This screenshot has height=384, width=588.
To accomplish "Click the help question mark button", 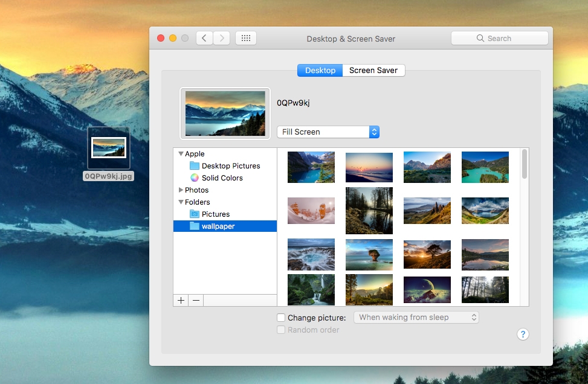I will click(523, 334).
